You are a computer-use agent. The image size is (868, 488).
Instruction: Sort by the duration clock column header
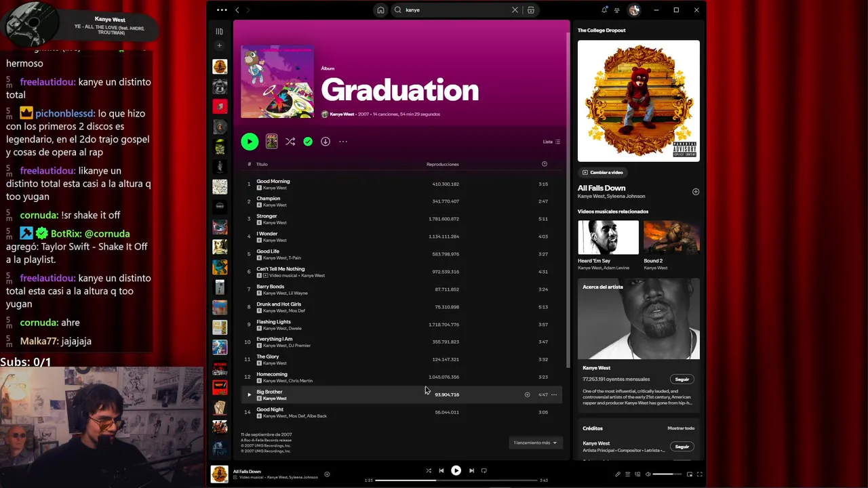(544, 164)
